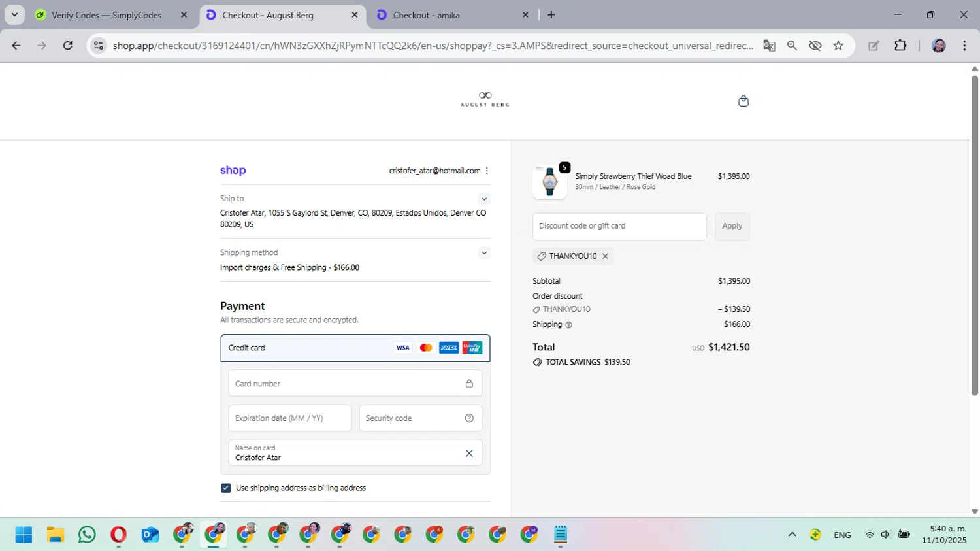
Task: Open File Explorer from taskbar
Action: (56, 535)
